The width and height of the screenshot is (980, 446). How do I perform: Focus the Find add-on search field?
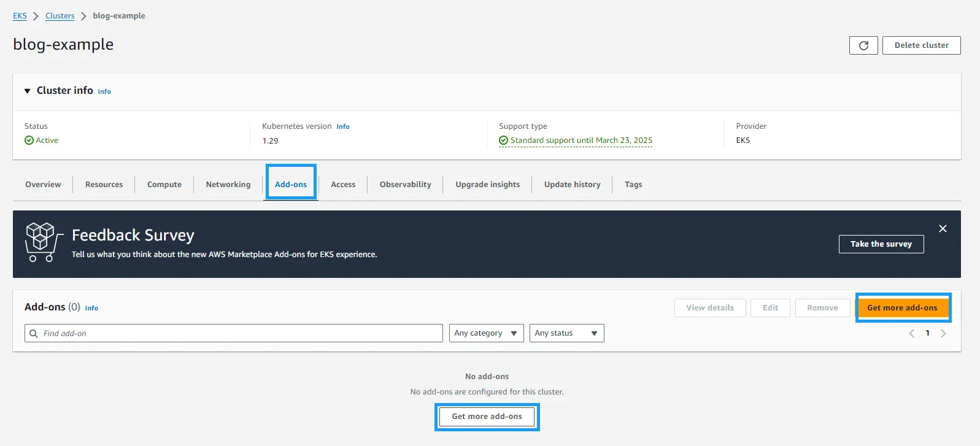pyautogui.click(x=233, y=333)
